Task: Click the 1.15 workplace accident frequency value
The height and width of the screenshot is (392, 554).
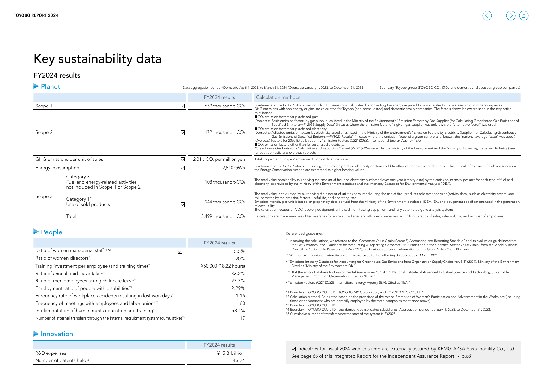Action: point(240,296)
